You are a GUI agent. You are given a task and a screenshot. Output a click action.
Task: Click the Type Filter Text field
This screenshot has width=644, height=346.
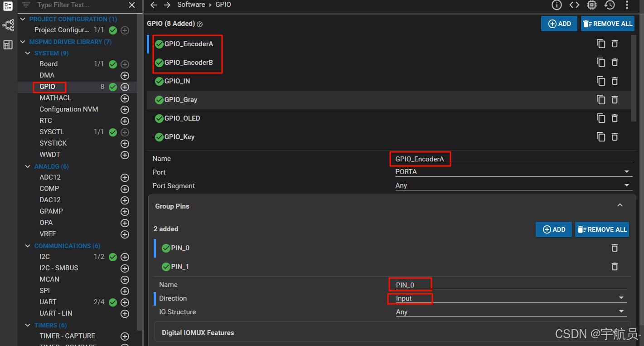[80, 5]
